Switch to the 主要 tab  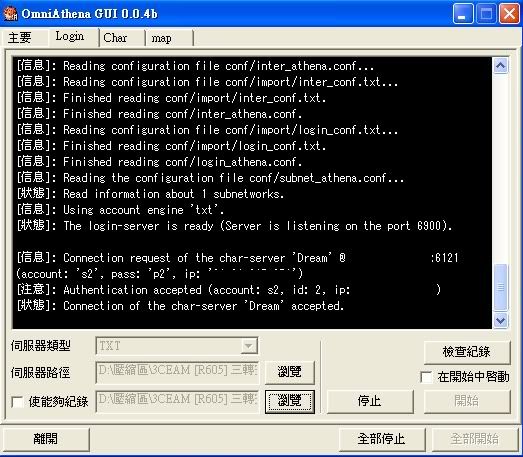point(24,37)
